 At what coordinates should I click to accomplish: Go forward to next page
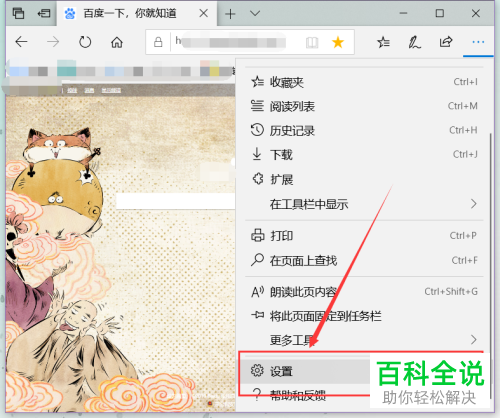pyautogui.click(x=53, y=42)
